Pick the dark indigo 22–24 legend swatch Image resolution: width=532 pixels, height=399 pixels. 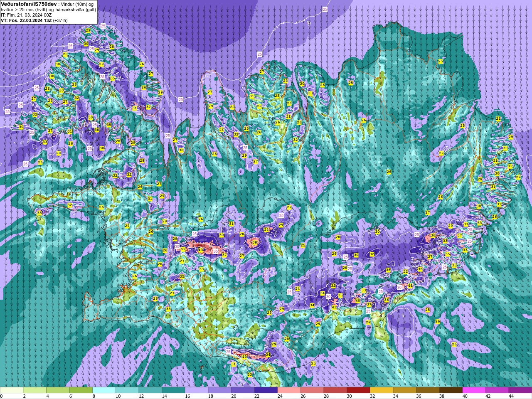266,390
